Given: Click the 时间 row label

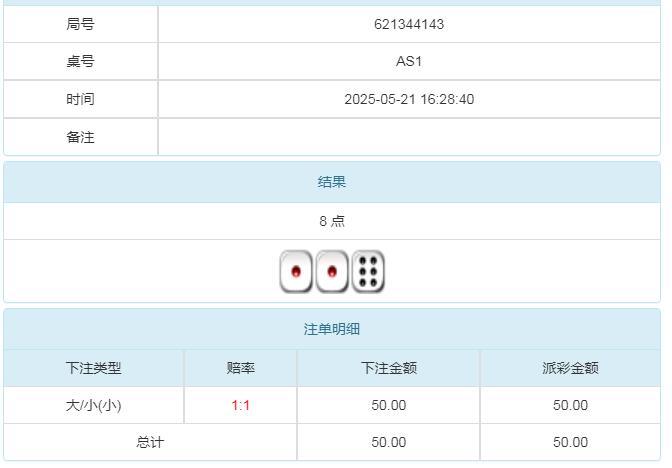Looking at the screenshot, I should (80, 100).
